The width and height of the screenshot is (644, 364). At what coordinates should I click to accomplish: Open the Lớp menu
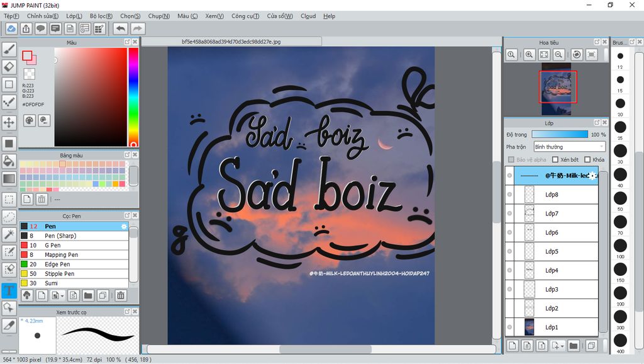coord(74,16)
